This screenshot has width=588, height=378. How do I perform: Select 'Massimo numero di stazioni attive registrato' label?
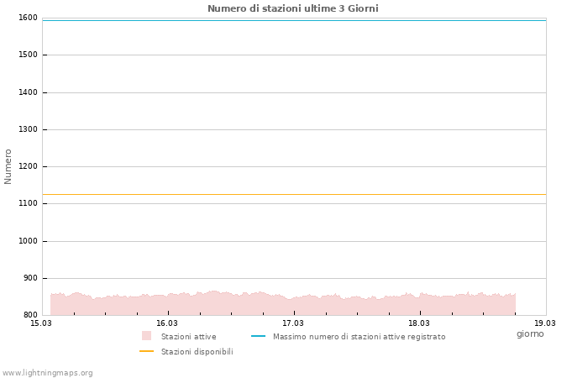pos(359,337)
